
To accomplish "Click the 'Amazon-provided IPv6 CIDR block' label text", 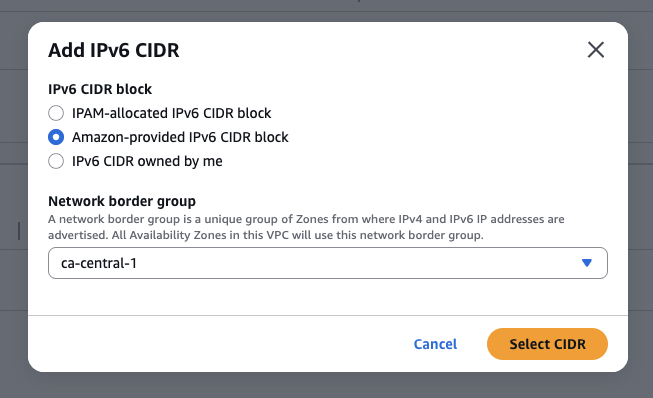I will click(x=180, y=137).
